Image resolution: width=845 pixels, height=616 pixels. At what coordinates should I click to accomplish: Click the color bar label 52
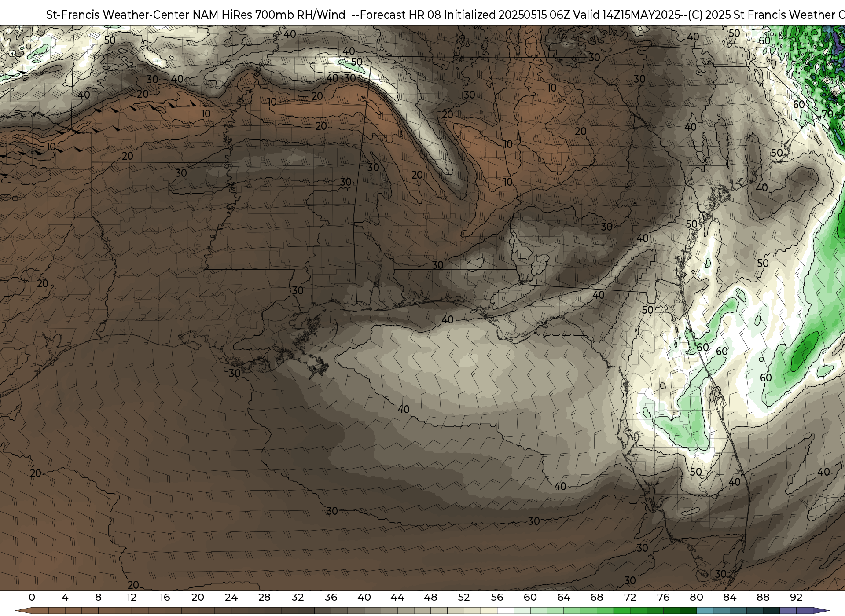coord(464,598)
